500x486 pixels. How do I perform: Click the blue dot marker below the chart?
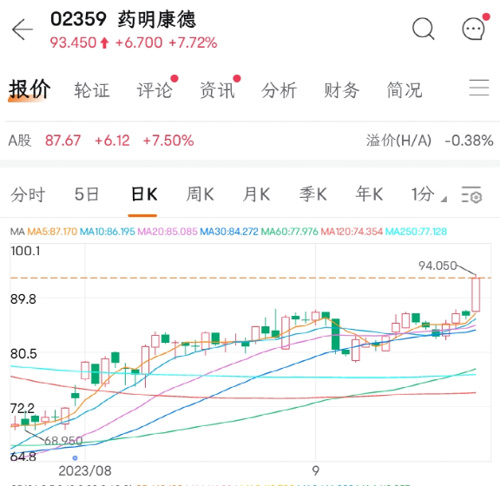click(x=75, y=458)
